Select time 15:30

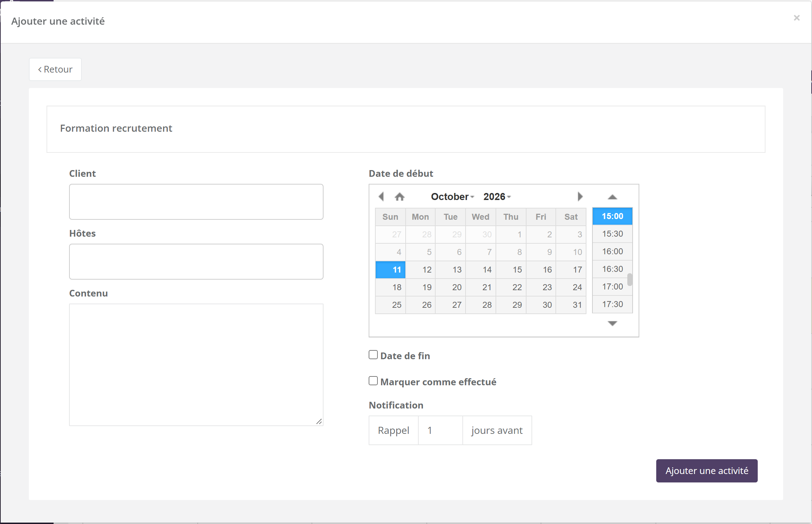pyautogui.click(x=613, y=234)
